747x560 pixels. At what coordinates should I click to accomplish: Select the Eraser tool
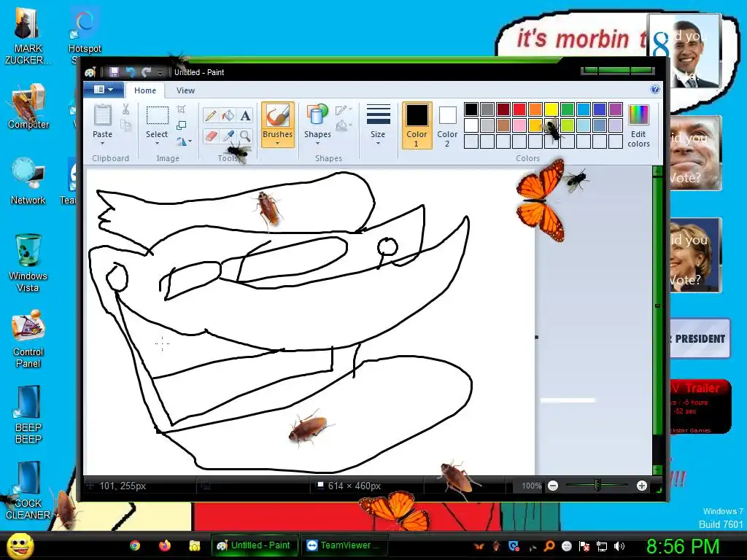click(x=210, y=136)
